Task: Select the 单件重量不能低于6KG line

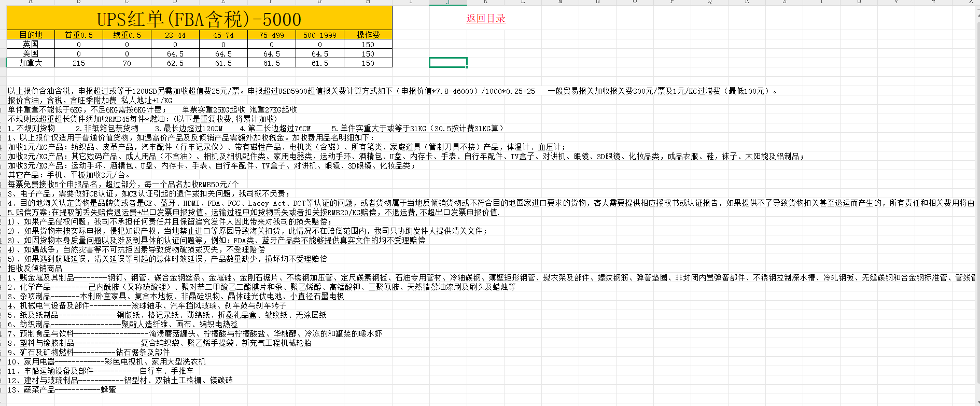Action: click(x=152, y=110)
